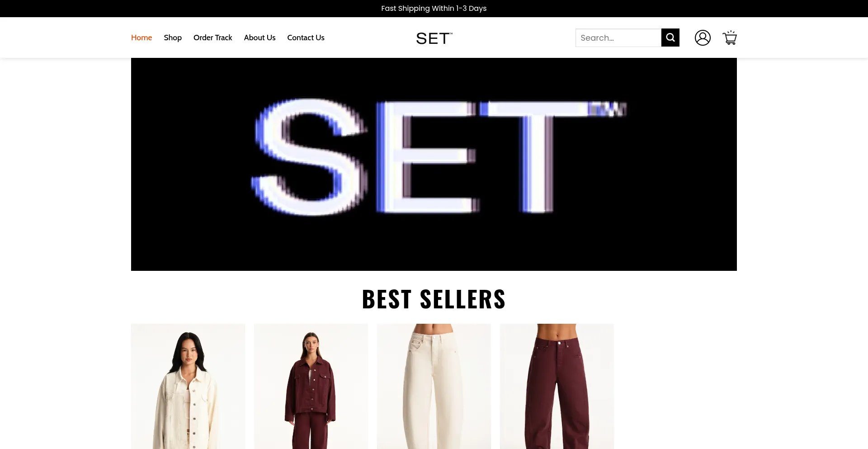Go to the Home menu item
Screen dimensions: 868x449
point(142,38)
